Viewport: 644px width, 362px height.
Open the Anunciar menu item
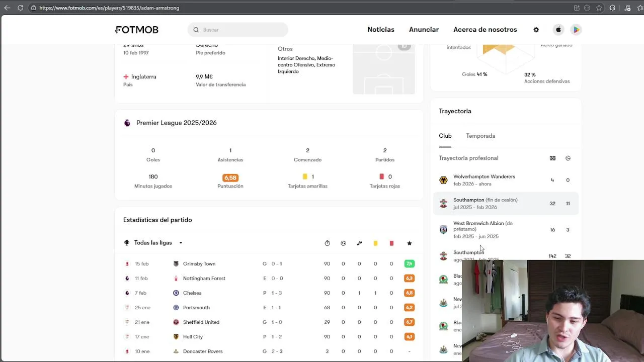click(x=424, y=30)
